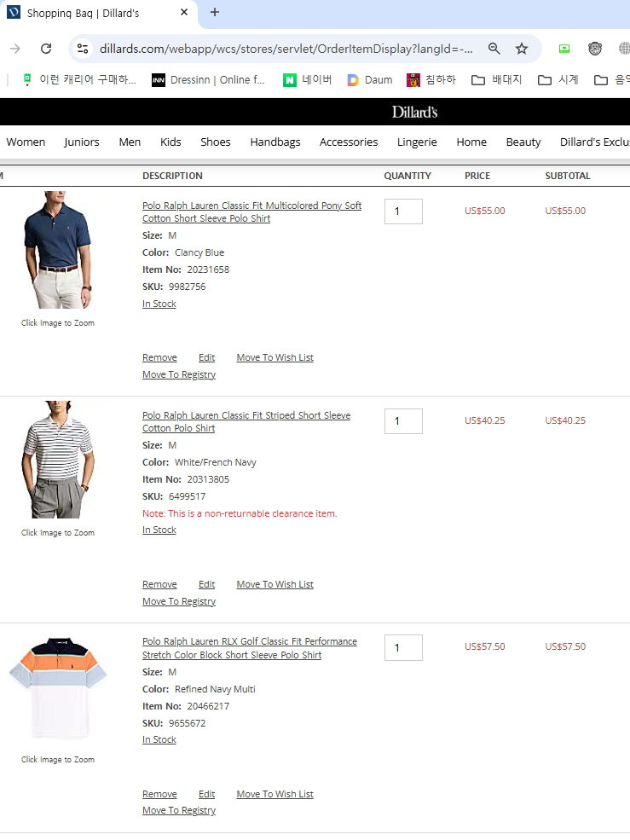This screenshot has width=630, height=840.
Task: Move striped polo to Wish List
Action: 275,584
